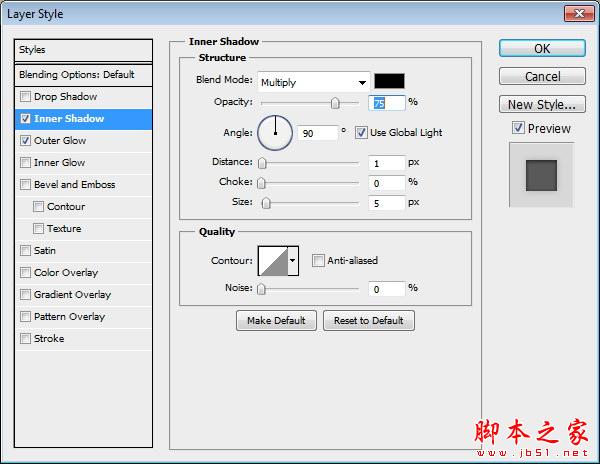Click the Reset to Default button
The image size is (600, 464).
pyautogui.click(x=369, y=321)
